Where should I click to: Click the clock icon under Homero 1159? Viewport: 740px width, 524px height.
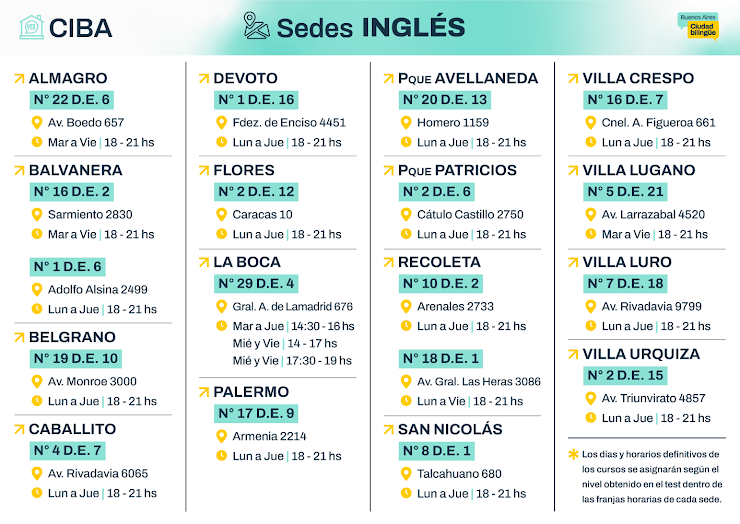click(406, 142)
